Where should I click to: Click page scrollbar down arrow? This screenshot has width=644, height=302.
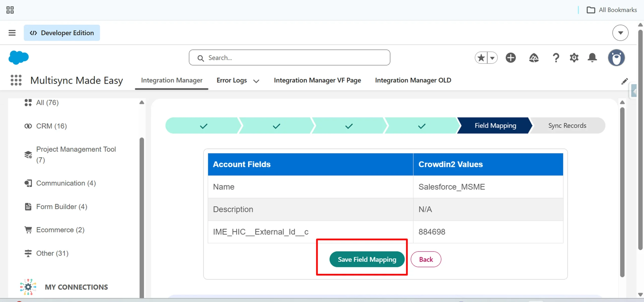[x=640, y=294]
